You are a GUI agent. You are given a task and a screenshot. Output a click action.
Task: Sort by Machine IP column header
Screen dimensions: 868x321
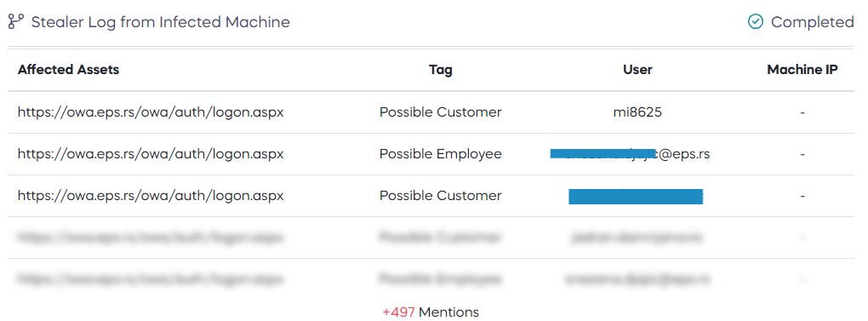pos(802,70)
